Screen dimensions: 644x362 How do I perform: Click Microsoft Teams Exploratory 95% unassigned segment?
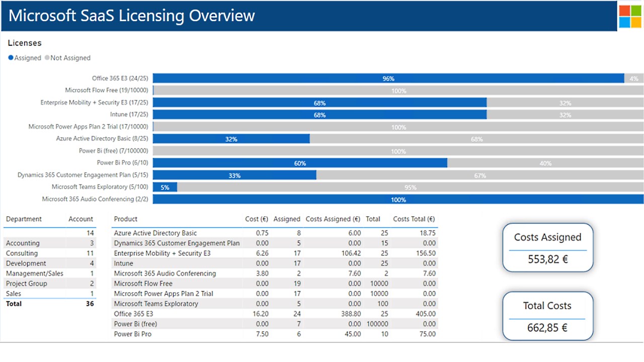coord(411,187)
